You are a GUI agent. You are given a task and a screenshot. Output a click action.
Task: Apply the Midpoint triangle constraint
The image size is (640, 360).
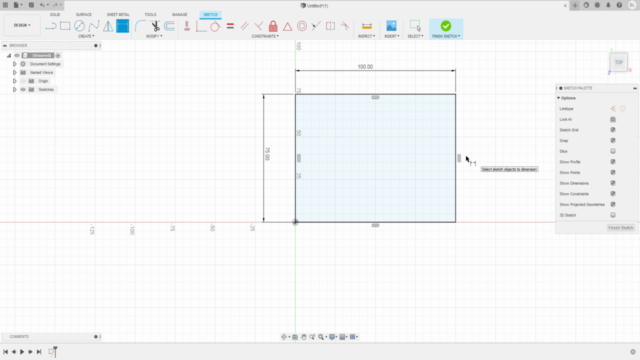click(x=287, y=26)
